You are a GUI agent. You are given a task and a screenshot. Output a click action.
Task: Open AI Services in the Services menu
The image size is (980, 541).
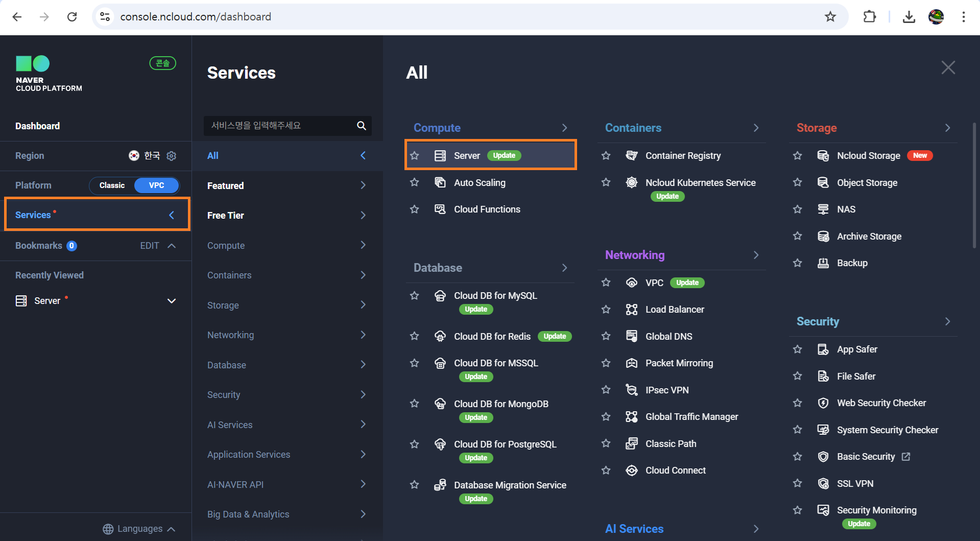287,425
